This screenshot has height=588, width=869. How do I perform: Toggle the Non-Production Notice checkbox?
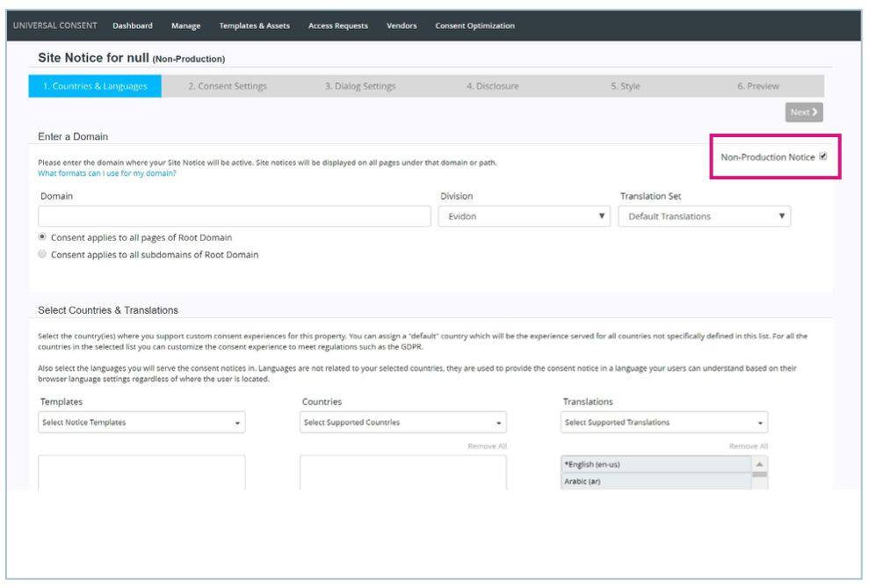823,156
